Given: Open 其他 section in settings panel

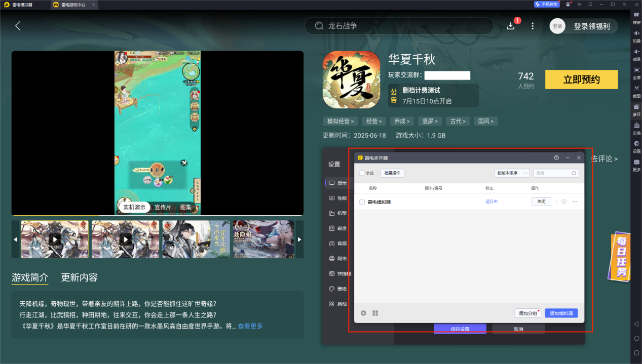Looking at the screenshot, I should pos(338,304).
